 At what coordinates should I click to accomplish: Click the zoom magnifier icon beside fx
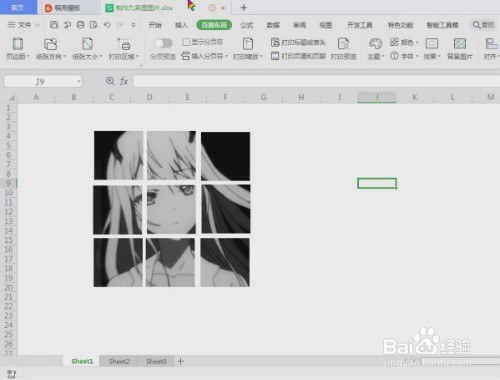(110, 81)
